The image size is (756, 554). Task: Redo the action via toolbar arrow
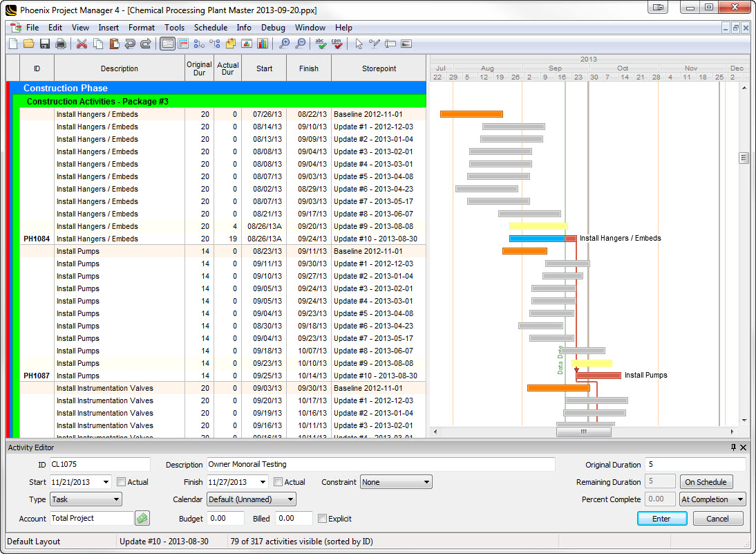[146, 44]
